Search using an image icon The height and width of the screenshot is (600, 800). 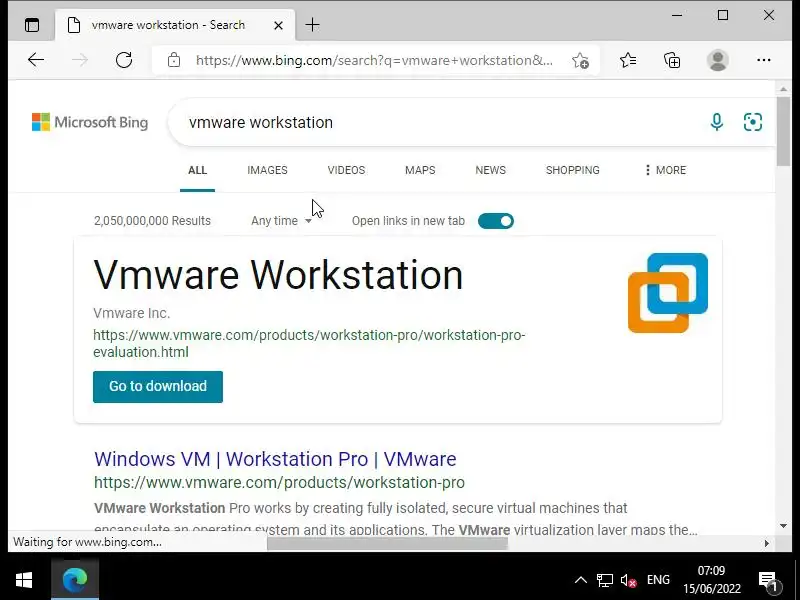click(x=753, y=122)
